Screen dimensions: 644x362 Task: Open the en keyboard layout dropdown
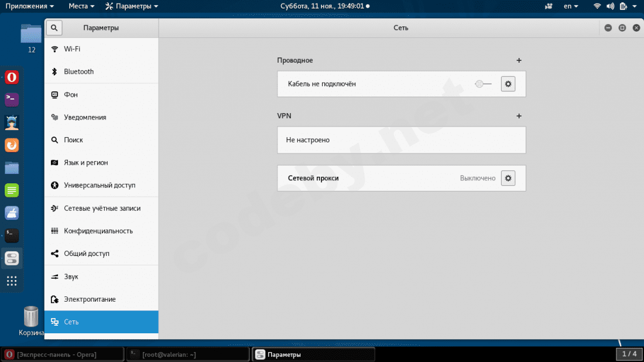(571, 6)
